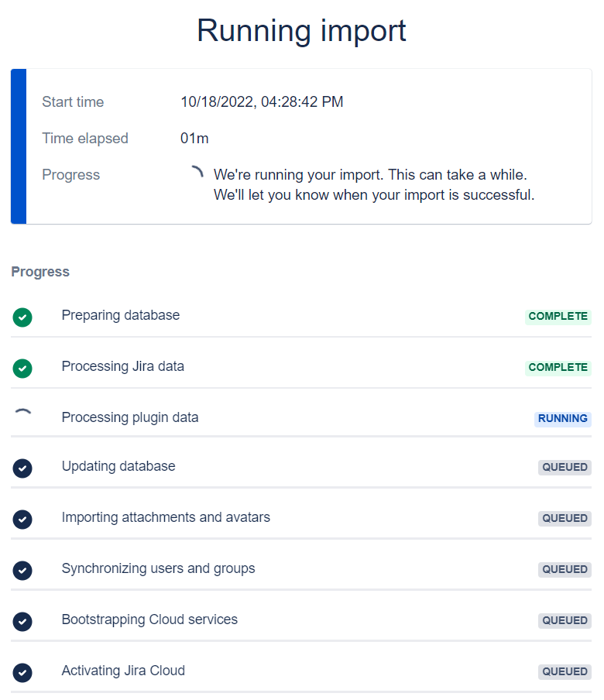Image resolution: width=604 pixels, height=700 pixels.
Task: Click the COMPLETE badge for Processing Jira data
Action: tap(558, 368)
